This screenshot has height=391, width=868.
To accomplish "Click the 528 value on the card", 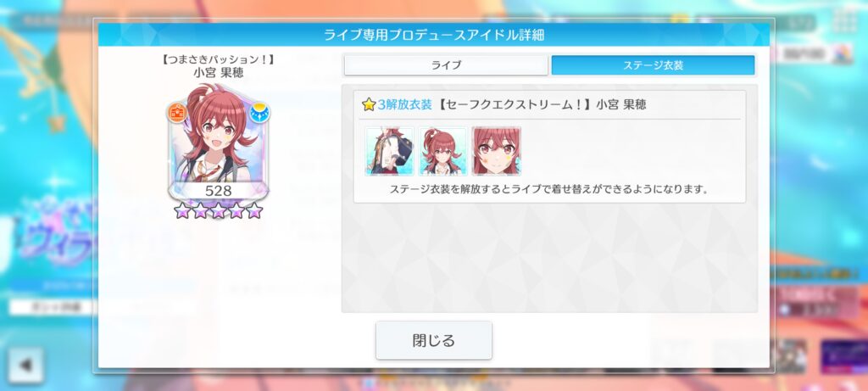I will point(218,191).
